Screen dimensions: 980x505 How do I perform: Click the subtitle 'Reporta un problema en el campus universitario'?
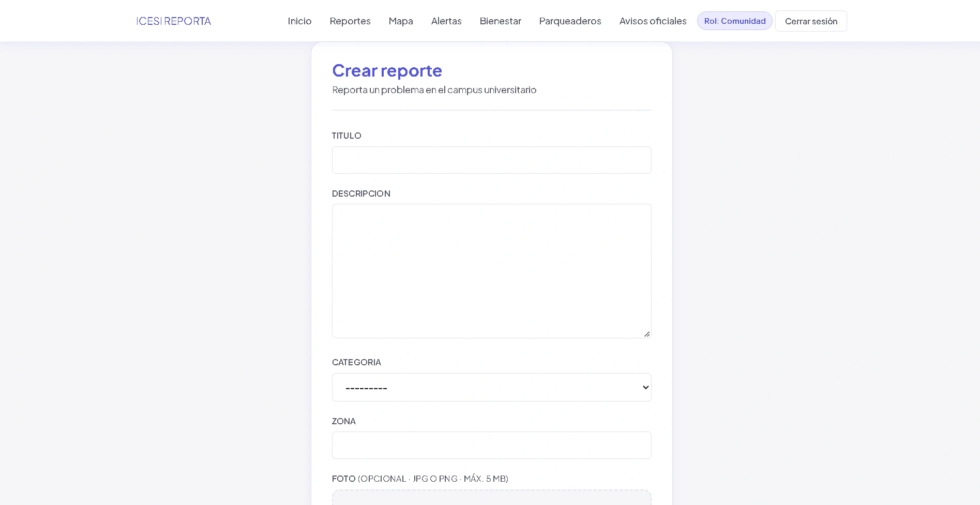coord(434,90)
